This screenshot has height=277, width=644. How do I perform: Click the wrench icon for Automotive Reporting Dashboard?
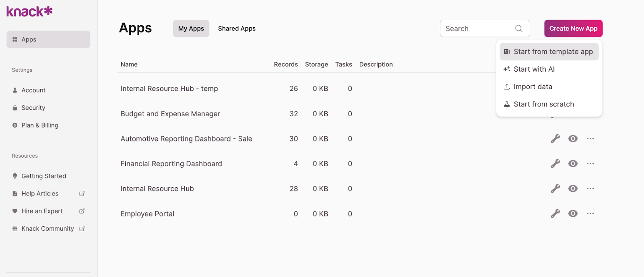point(555,139)
